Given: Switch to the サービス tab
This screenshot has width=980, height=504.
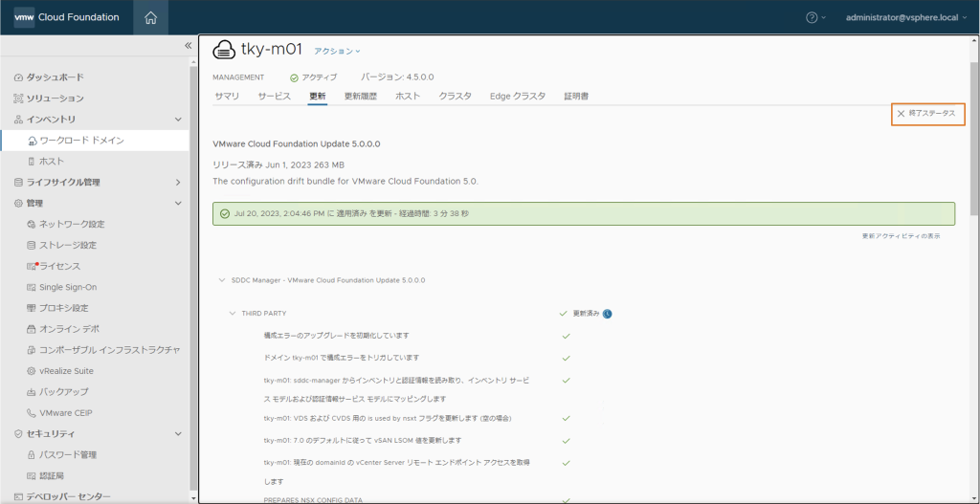Looking at the screenshot, I should click(275, 97).
